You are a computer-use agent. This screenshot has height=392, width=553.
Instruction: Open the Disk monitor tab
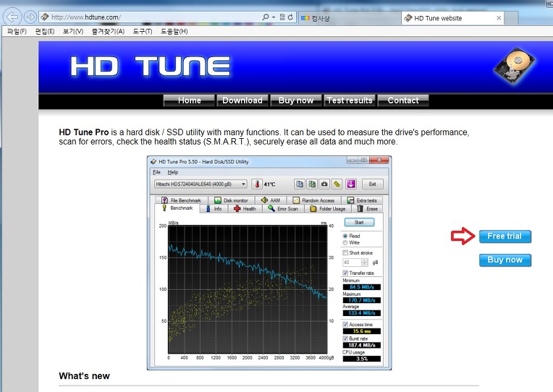click(x=232, y=200)
